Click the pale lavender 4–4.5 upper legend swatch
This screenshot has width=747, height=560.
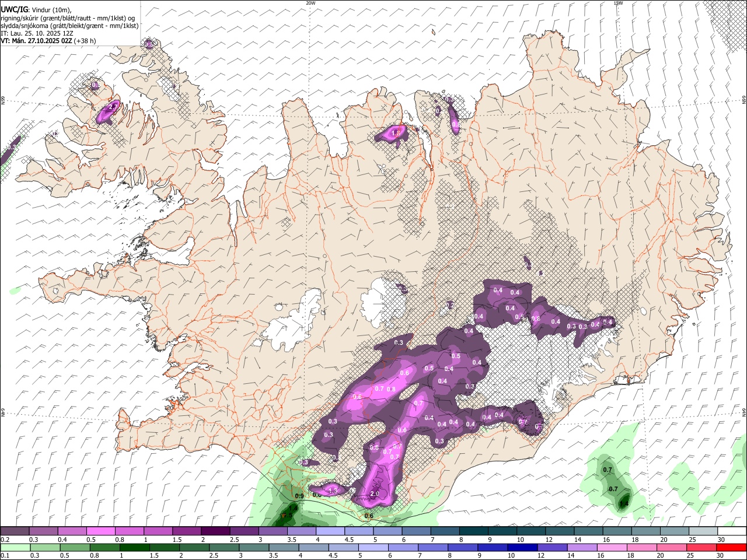pos(330,531)
